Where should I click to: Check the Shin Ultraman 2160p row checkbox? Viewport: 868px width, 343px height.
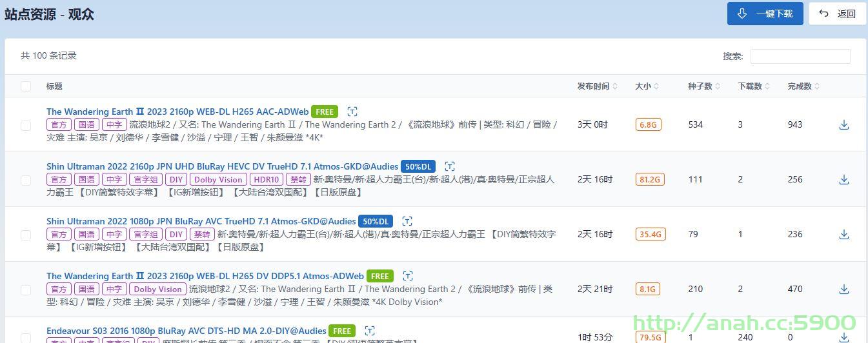tap(26, 180)
